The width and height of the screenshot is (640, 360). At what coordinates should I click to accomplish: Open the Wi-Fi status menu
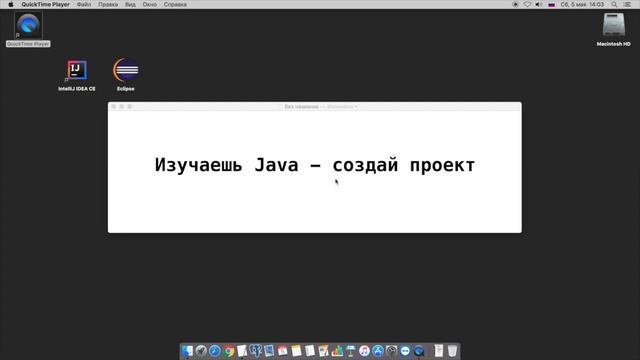tap(527, 4)
